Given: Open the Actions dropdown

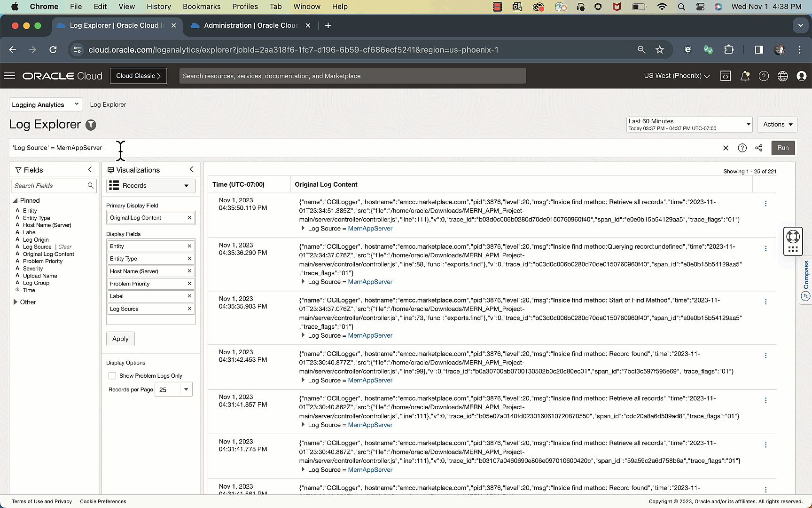Looking at the screenshot, I should coord(777,124).
